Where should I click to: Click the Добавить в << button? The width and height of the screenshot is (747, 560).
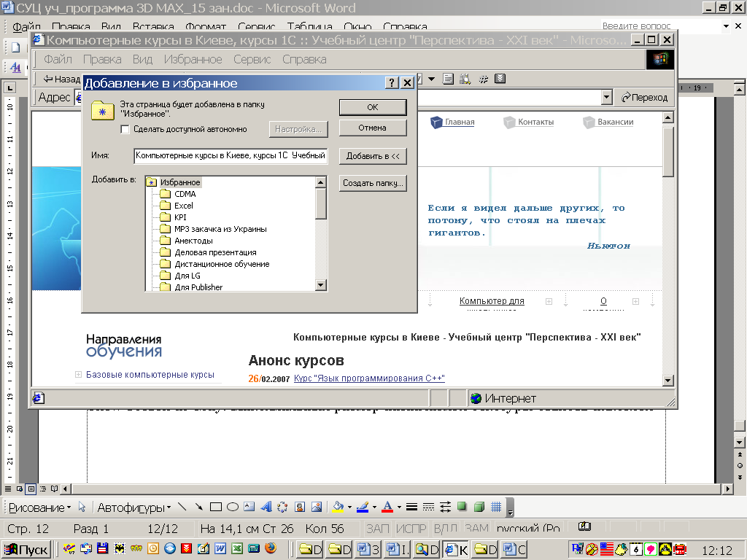[x=373, y=156]
